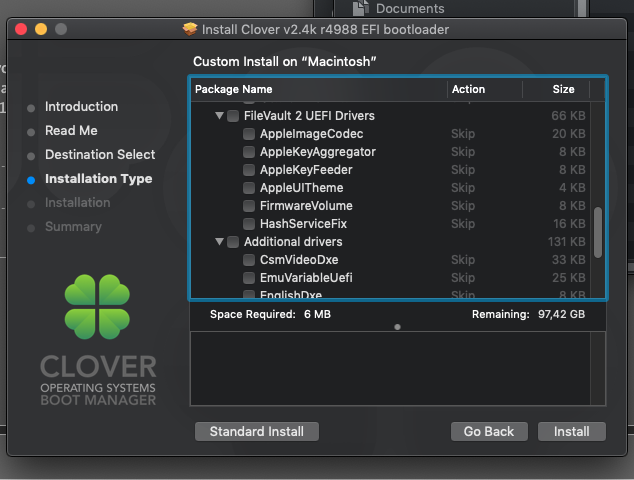Check the FileVault 2 UEFI Drivers group checkbox
634x480 pixels.
(x=233, y=116)
